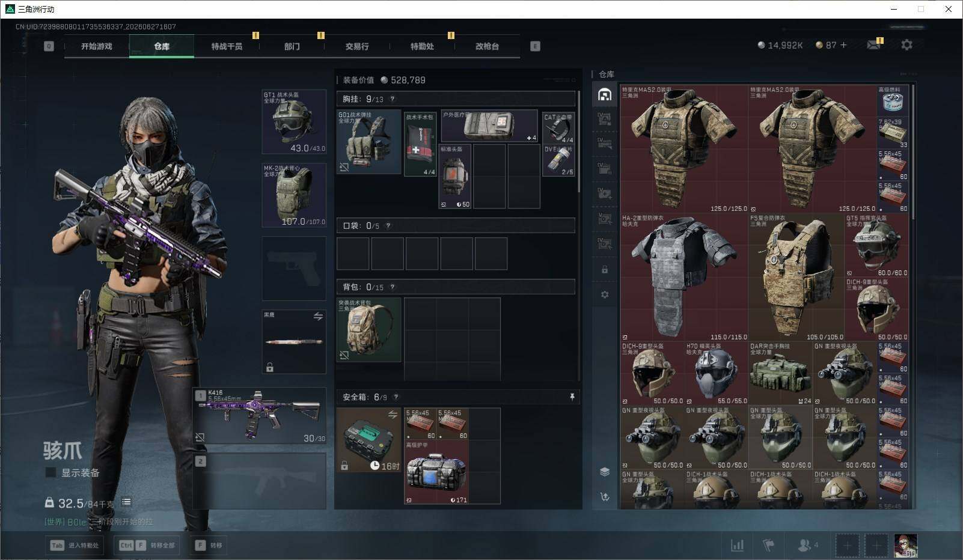
Task: Click the Tab 进入特勤处 button
Action: 75,546
